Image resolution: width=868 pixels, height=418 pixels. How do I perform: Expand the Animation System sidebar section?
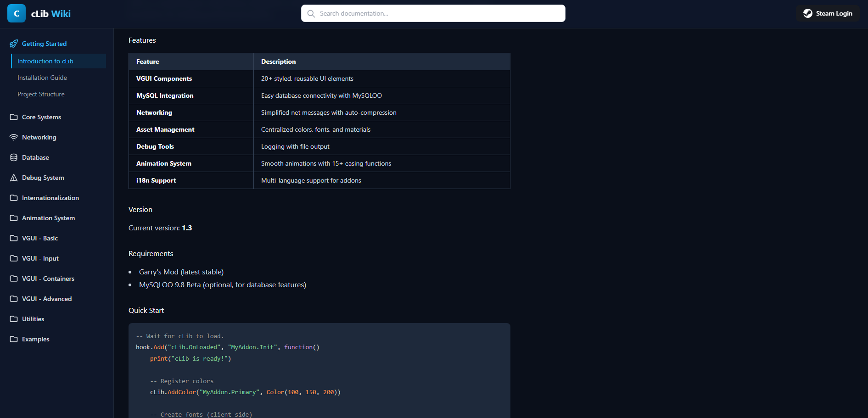point(56,218)
